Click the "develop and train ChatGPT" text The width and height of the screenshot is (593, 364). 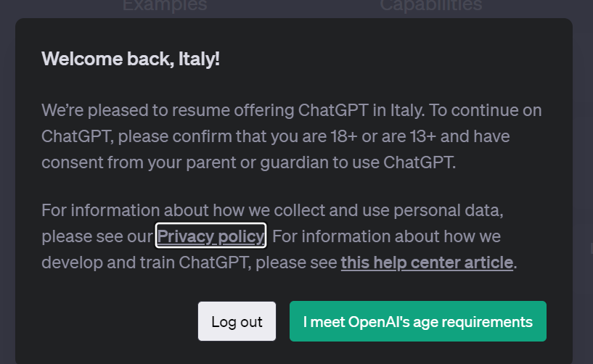tap(145, 262)
